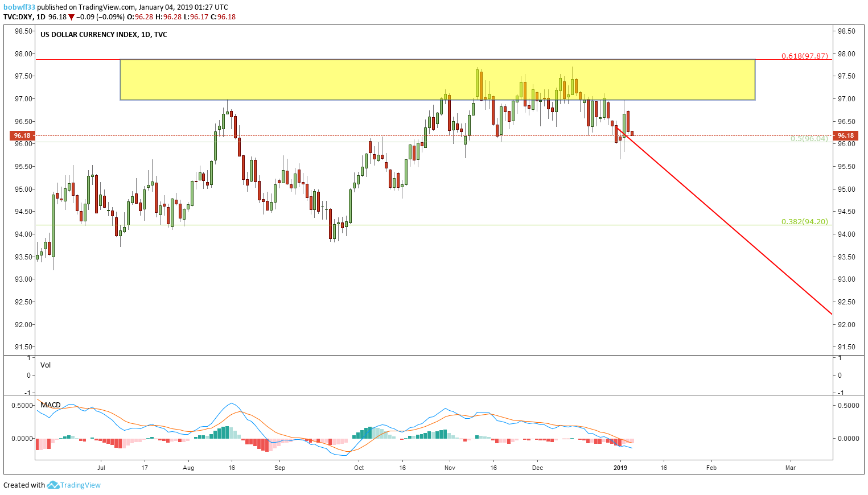Viewport: 868px width, 495px height.
Task: Click the down triangle change indicator
Action: point(71,17)
